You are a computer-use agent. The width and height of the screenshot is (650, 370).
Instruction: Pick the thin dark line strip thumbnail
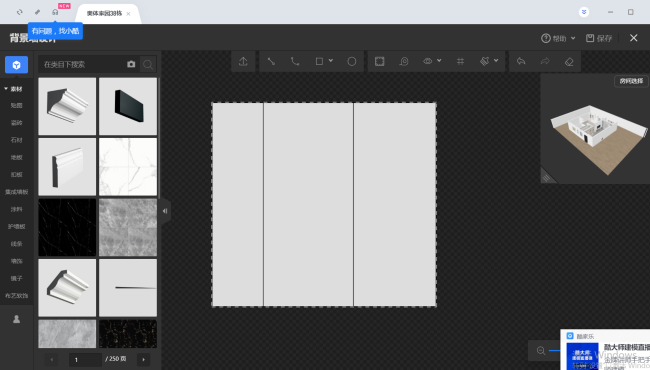(128, 288)
